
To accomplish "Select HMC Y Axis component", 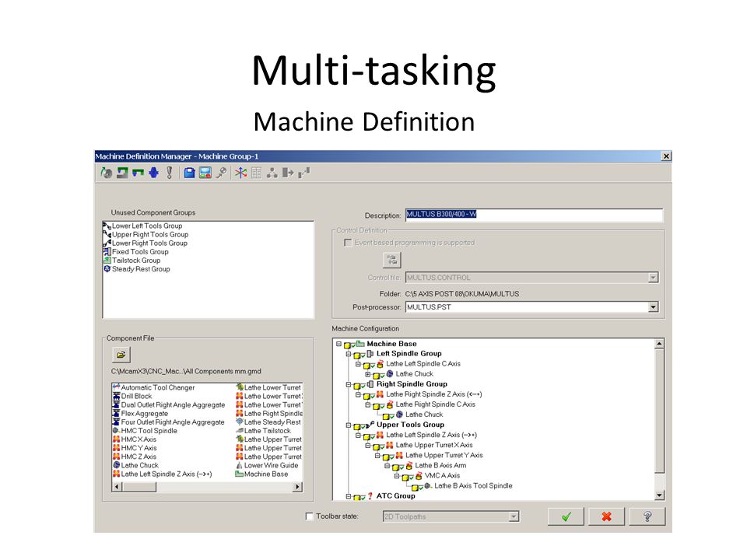I will 139,448.
